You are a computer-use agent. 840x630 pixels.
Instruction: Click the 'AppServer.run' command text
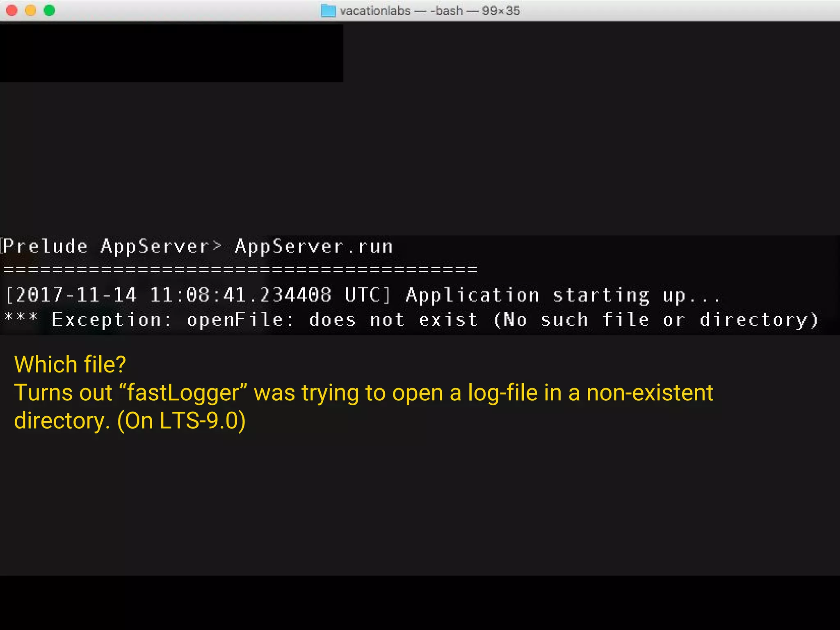pyautogui.click(x=314, y=247)
